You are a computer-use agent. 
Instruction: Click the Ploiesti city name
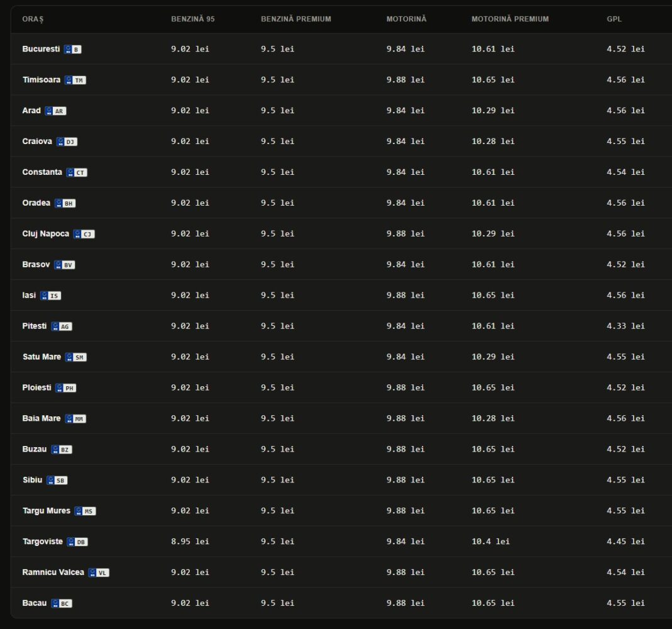click(x=36, y=387)
